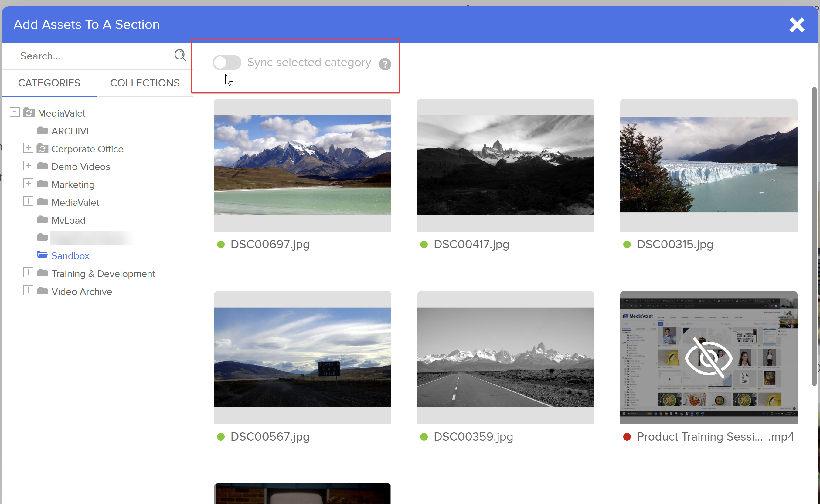The height and width of the screenshot is (504, 820).
Task: Click the hidden-eye icon on the video thumbnail
Action: click(x=709, y=358)
